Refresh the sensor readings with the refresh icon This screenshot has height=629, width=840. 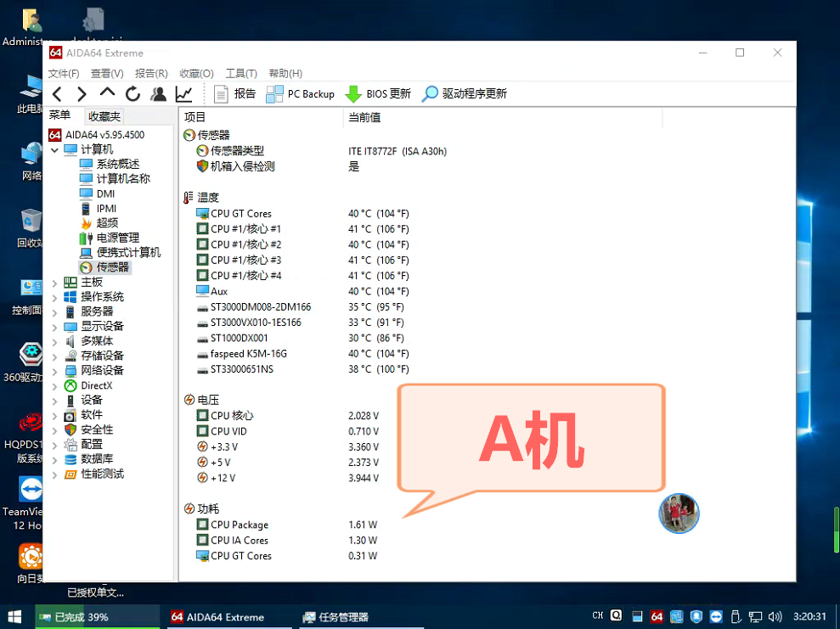[132, 94]
